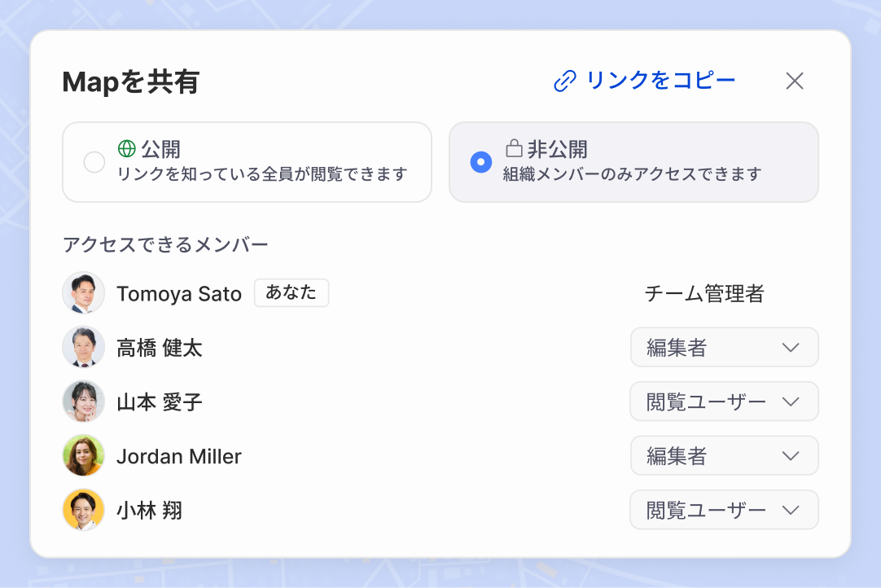
Task: Click the link icon beside リンクをコピー
Action: pyautogui.click(x=562, y=81)
